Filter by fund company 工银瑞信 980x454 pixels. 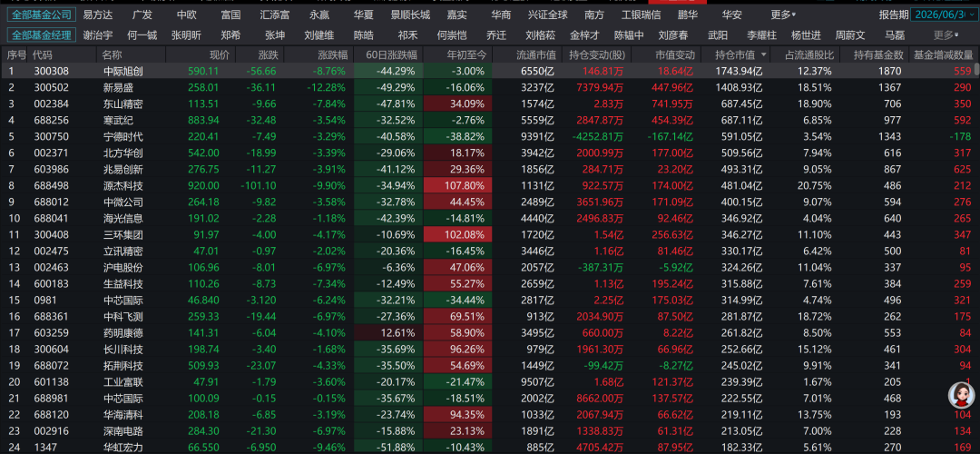click(x=641, y=15)
